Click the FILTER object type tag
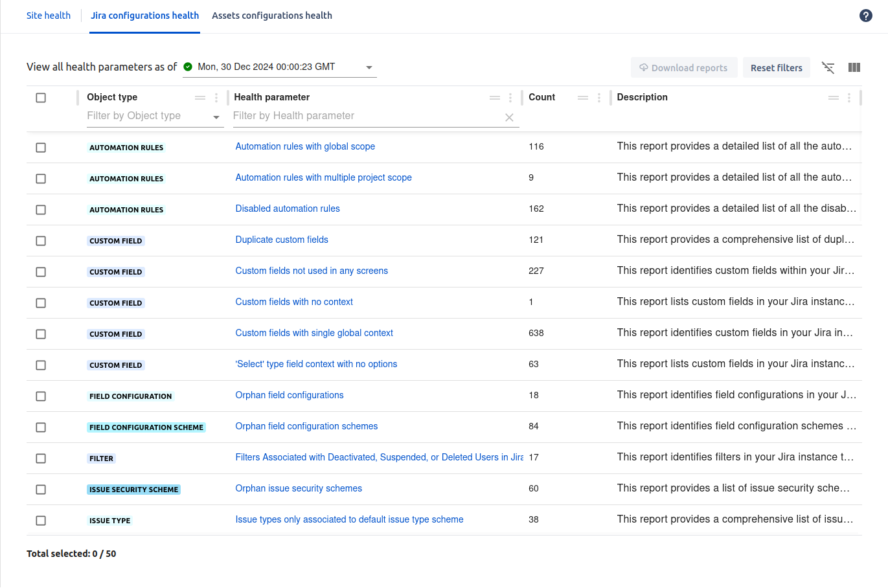The height and width of the screenshot is (588, 888). [x=101, y=458]
